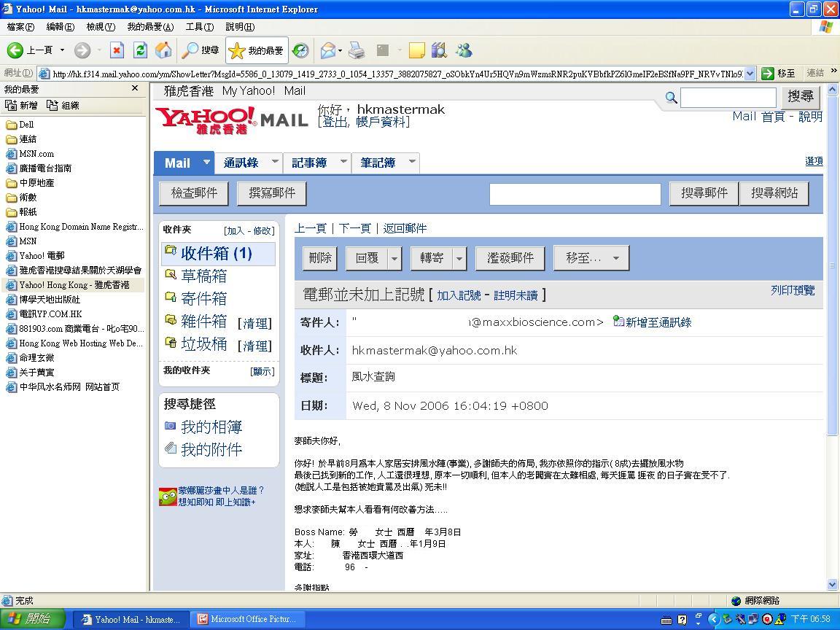Click the Drafts folder icon
This screenshot has width=840, height=630.
[x=171, y=274]
